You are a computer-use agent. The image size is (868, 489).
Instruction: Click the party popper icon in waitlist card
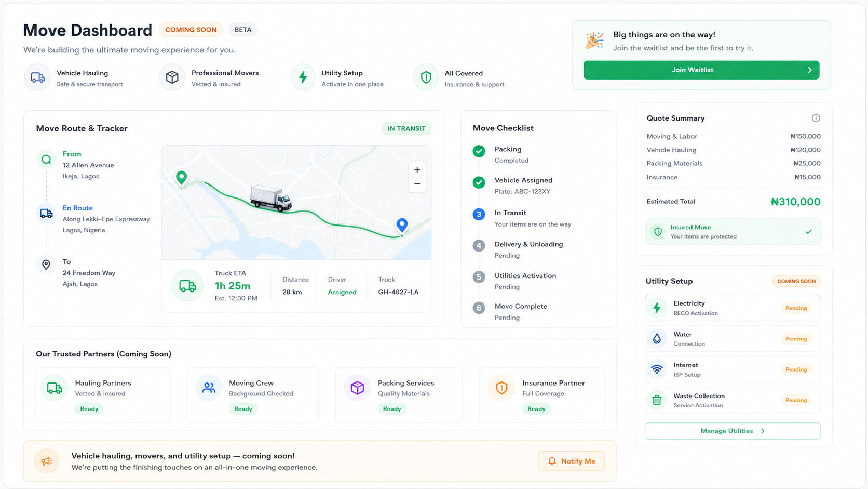pos(595,41)
